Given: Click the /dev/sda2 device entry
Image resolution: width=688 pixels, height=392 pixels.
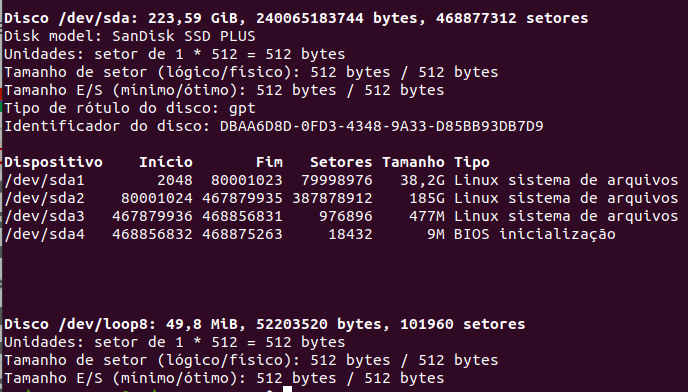Looking at the screenshot, I should [44, 198].
